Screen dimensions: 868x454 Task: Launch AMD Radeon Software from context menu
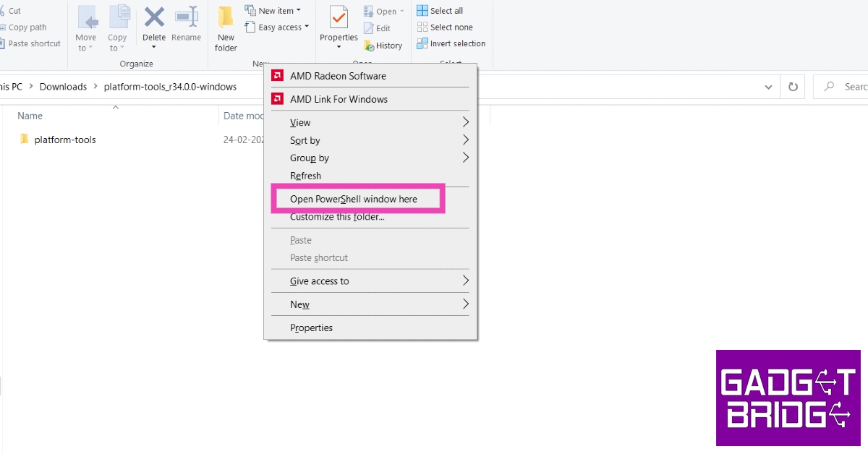coord(337,76)
